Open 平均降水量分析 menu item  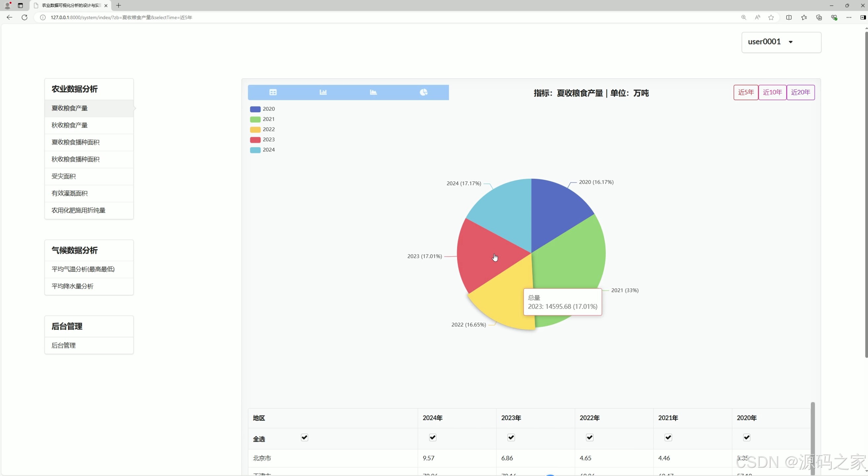72,286
